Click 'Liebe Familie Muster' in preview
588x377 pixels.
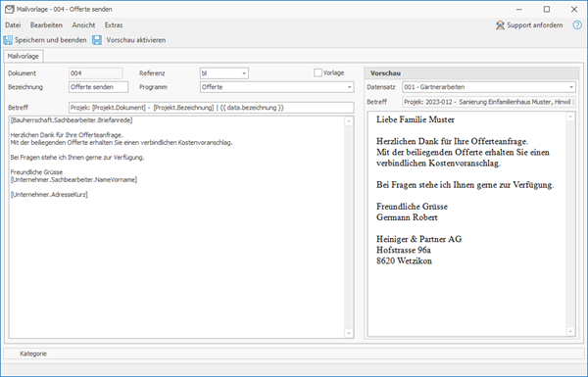(416, 119)
